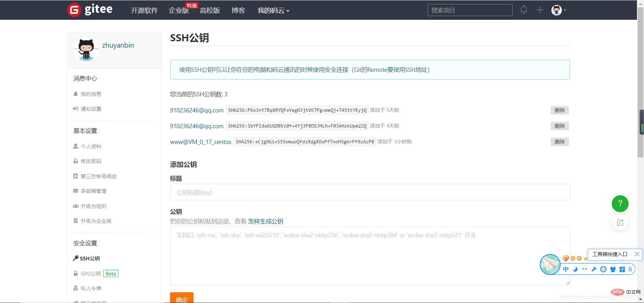Click the icon beside 私人令牌
Image resolution: width=644 pixels, height=303 pixels.
[75, 288]
